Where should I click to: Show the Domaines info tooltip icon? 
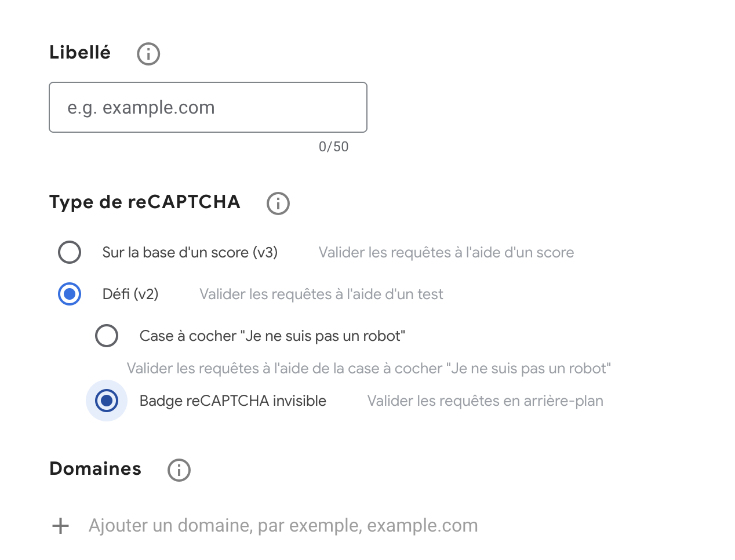[179, 470]
